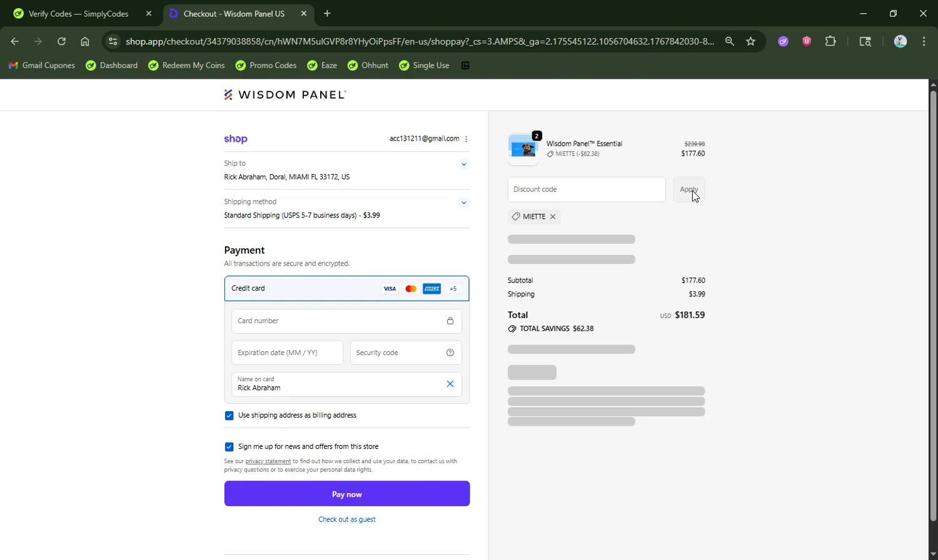Image resolution: width=938 pixels, height=560 pixels.
Task: Open the browser home page
Action: (x=85, y=41)
